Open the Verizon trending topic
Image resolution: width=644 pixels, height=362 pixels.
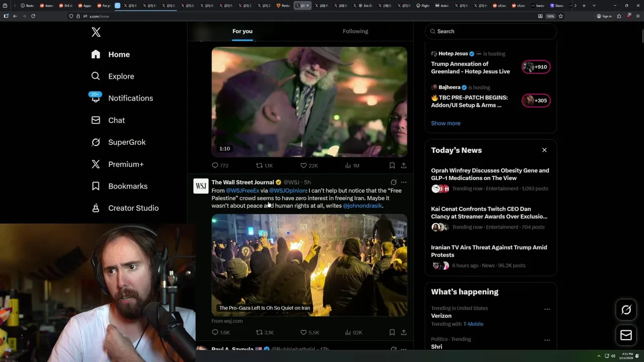coord(441,316)
